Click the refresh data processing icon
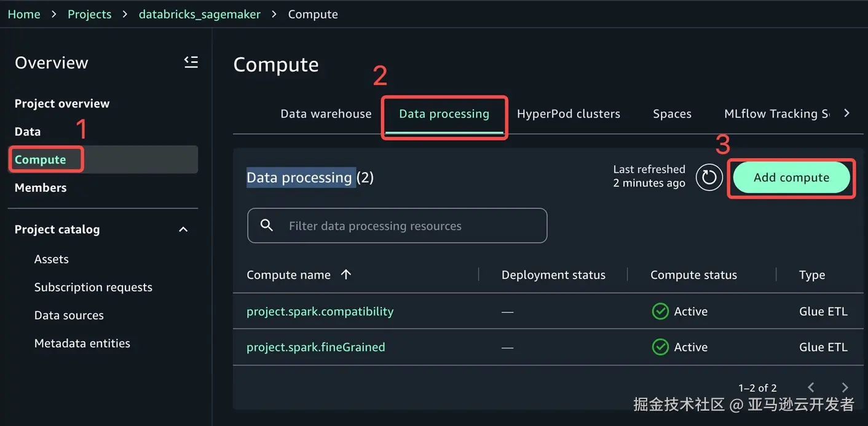 pyautogui.click(x=709, y=178)
